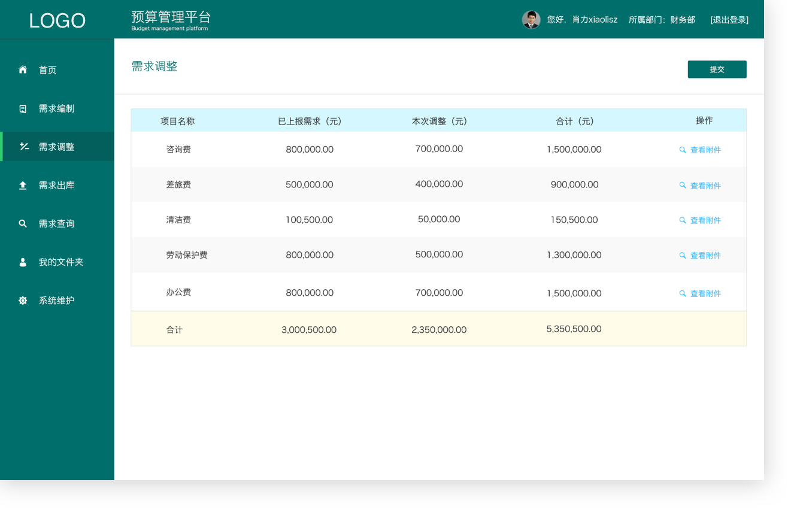Go to 需求查询 menu item
The image size is (812, 528).
click(x=57, y=224)
